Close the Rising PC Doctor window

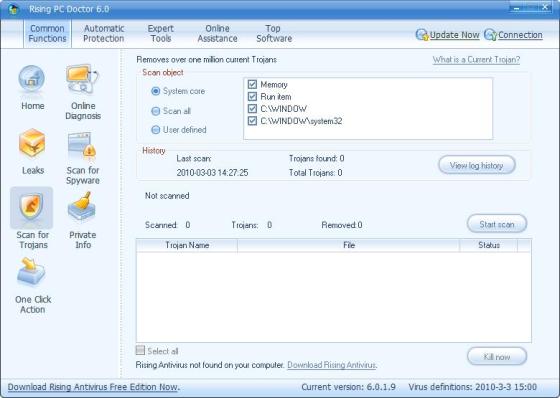(545, 7)
